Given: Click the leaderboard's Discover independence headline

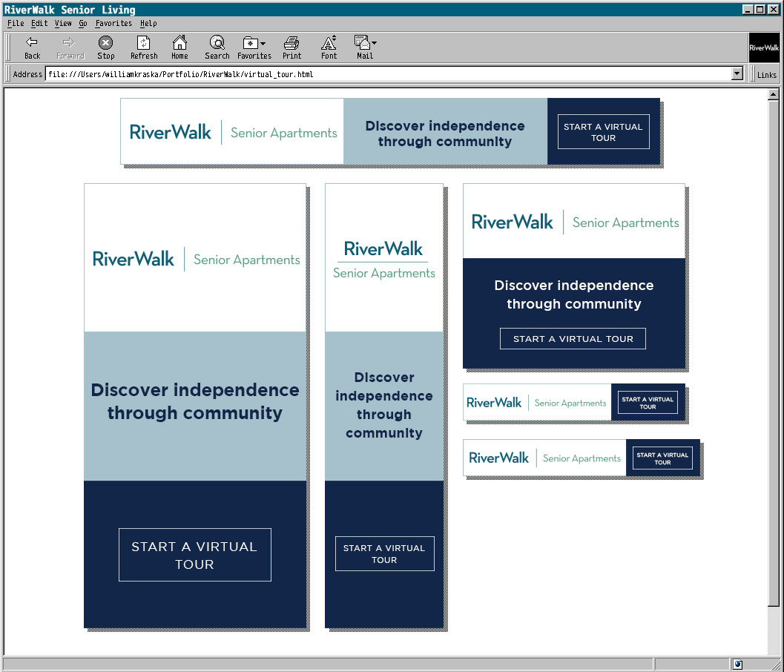Looking at the screenshot, I should click(x=445, y=134).
